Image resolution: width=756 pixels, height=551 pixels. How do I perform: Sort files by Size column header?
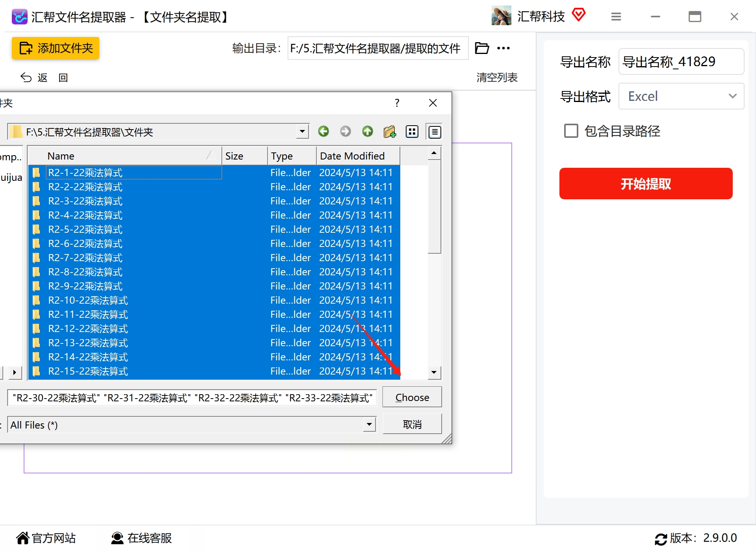(245, 156)
